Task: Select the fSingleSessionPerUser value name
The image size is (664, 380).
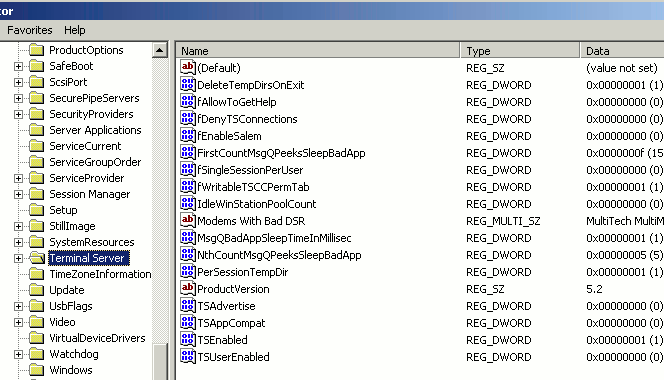Action: (250, 170)
